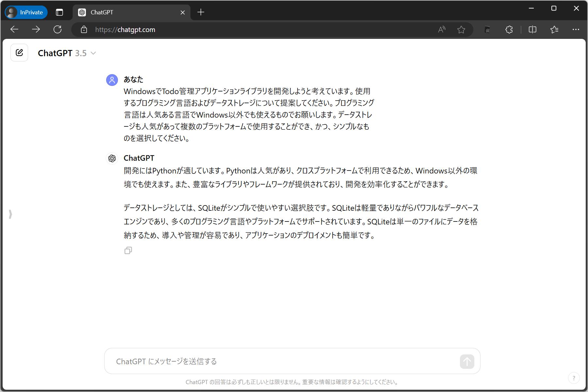588x392 pixels.
Task: Open the Favorites list icon
Action: tap(554, 29)
